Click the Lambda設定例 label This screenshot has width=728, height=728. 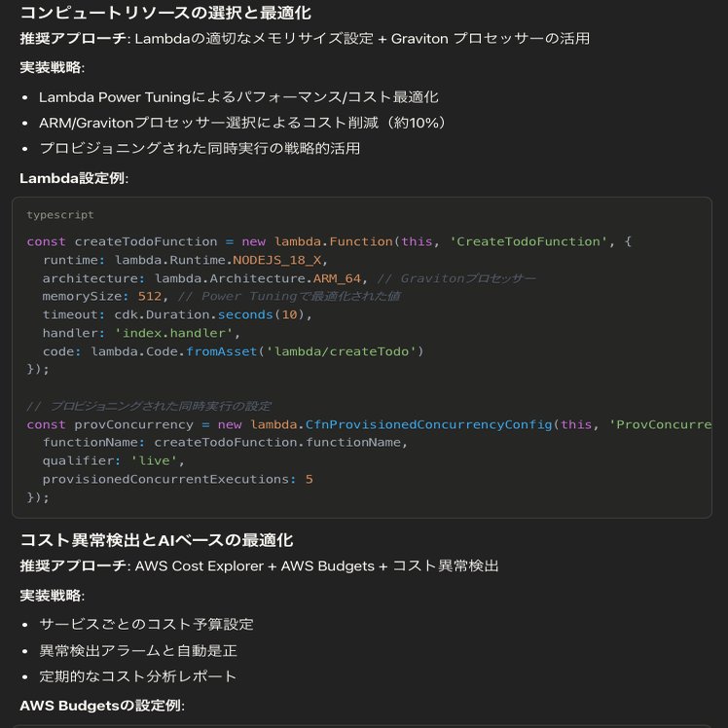click(x=74, y=178)
